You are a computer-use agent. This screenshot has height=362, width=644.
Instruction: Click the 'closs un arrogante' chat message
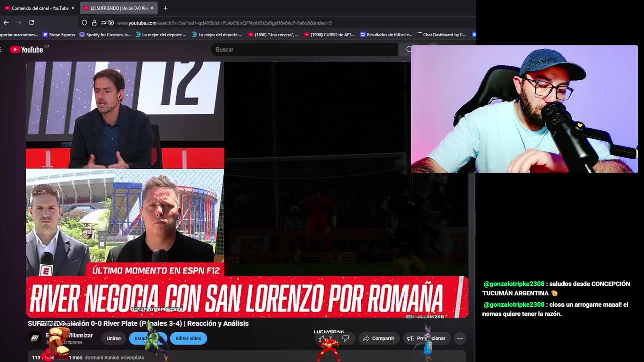[555, 309]
